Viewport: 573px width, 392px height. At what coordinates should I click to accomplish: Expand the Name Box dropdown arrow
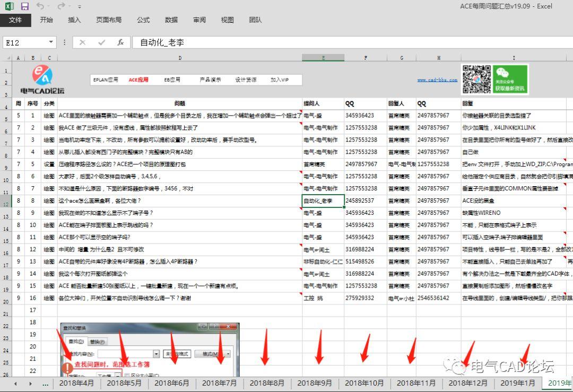tap(51, 42)
